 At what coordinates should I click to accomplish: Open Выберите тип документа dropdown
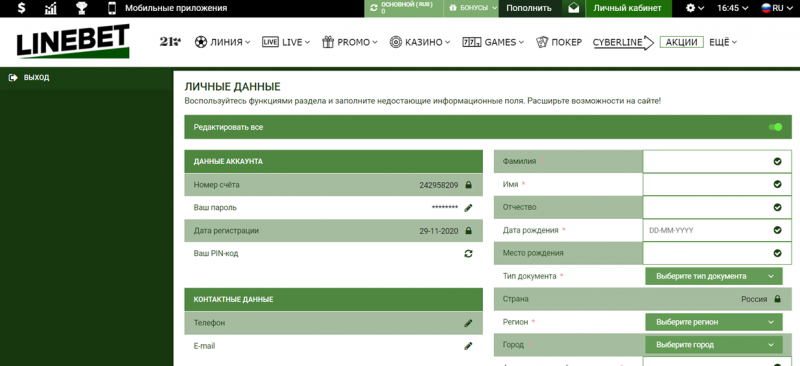(x=714, y=276)
